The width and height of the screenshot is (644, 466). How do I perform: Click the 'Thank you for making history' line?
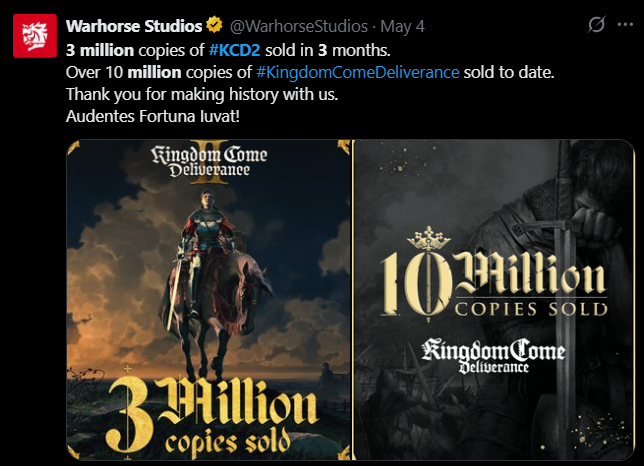(x=202, y=94)
